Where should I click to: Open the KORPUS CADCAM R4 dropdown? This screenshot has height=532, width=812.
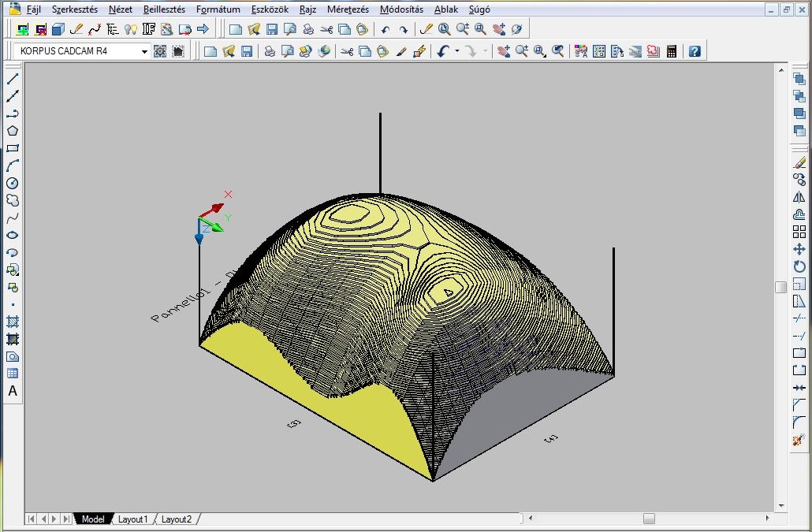[144, 51]
